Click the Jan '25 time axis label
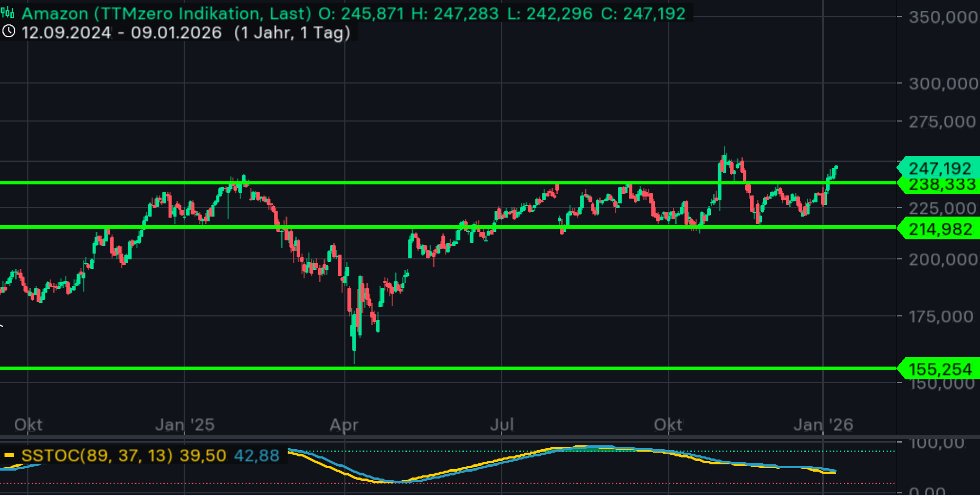The image size is (980, 496). (x=185, y=425)
